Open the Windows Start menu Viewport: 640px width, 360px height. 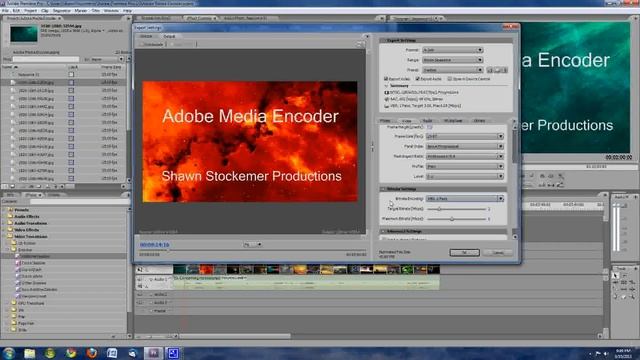pyautogui.click(x=9, y=353)
